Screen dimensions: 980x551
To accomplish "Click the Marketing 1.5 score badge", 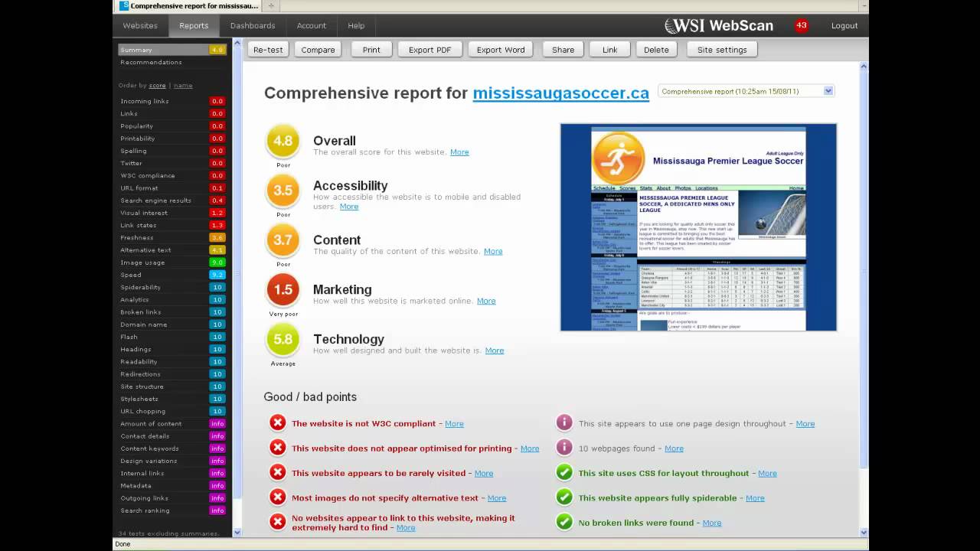I will coord(283,290).
